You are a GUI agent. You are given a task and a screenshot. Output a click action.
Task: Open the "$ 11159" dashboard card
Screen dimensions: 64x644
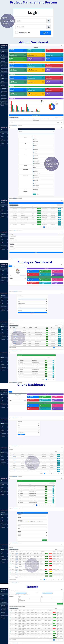54,59
